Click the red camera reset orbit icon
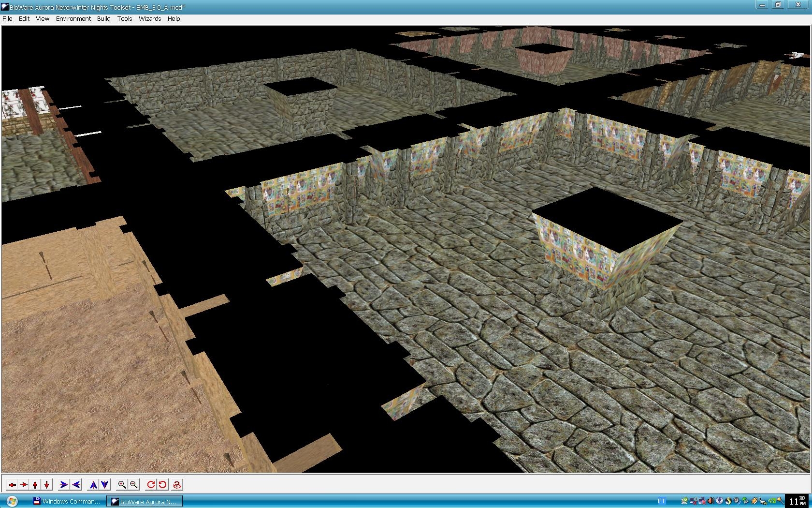The width and height of the screenshot is (812, 508). click(x=177, y=484)
